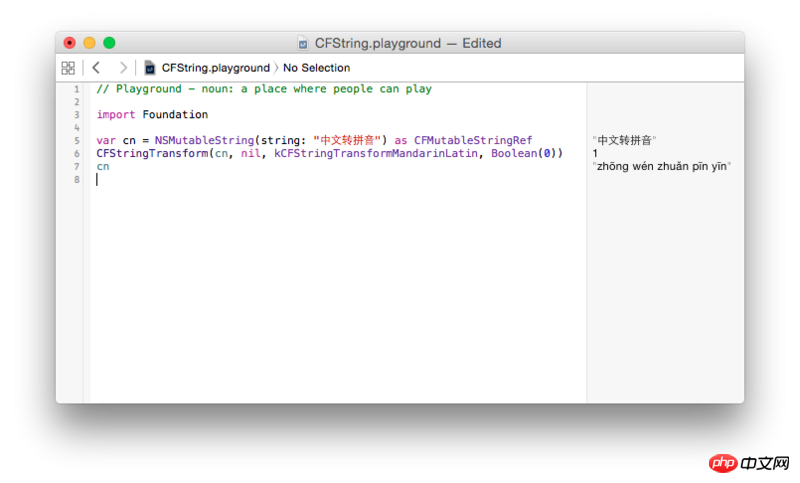
Task: Click the zhōng wén zhuǎn pīn yīn result
Action: coord(662,166)
